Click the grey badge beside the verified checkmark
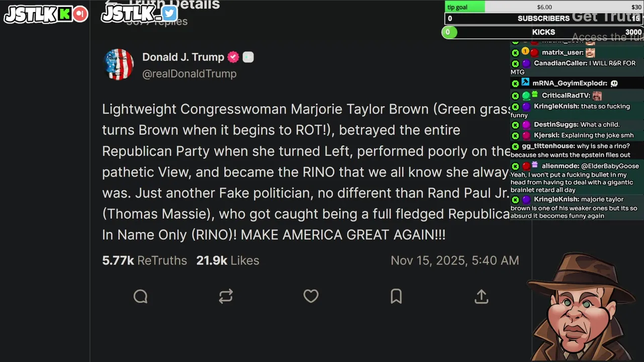 point(248,57)
